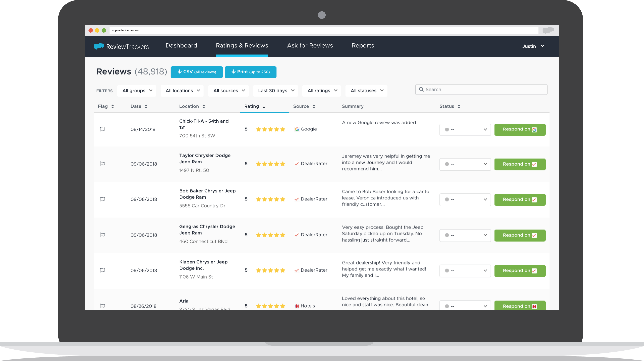Click DealerRater source for Gengras Chrysler
The image size is (644, 361).
tap(311, 235)
